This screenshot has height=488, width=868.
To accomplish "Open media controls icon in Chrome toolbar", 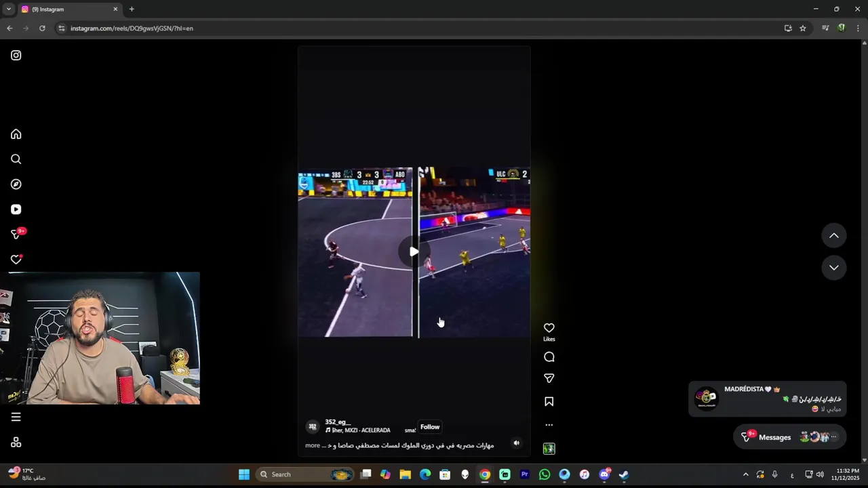I will point(825,28).
